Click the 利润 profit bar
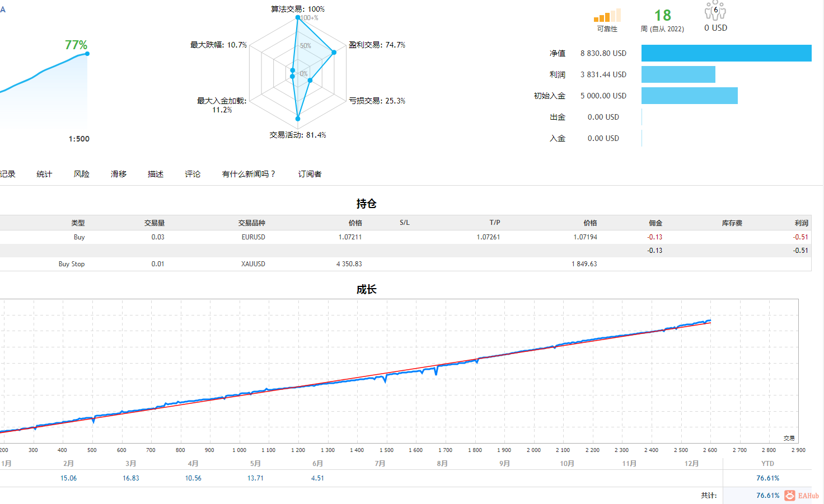The height and width of the screenshot is (504, 824). click(x=678, y=74)
